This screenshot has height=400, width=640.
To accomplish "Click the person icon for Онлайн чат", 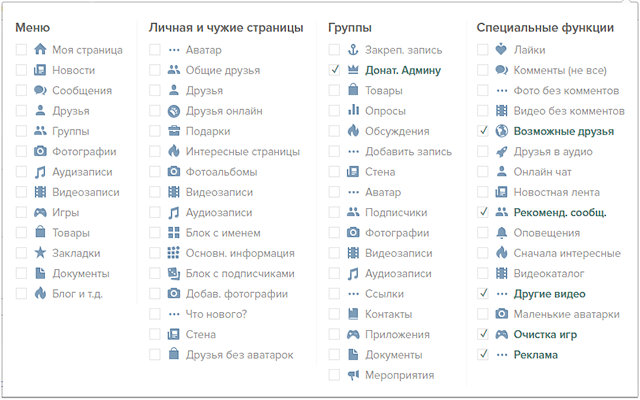I will pos(501,172).
